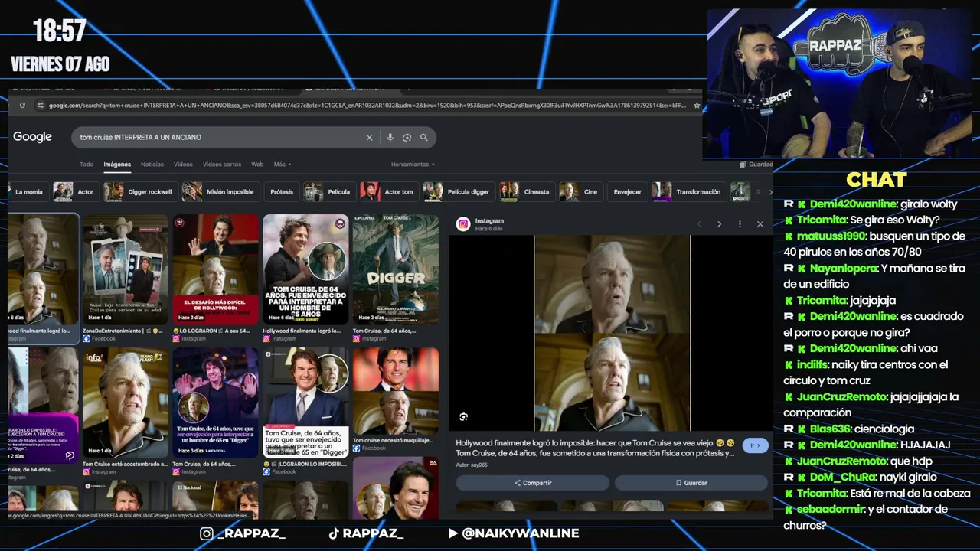Save the image with Guardar button
This screenshot has width=980, height=551.
(x=691, y=483)
